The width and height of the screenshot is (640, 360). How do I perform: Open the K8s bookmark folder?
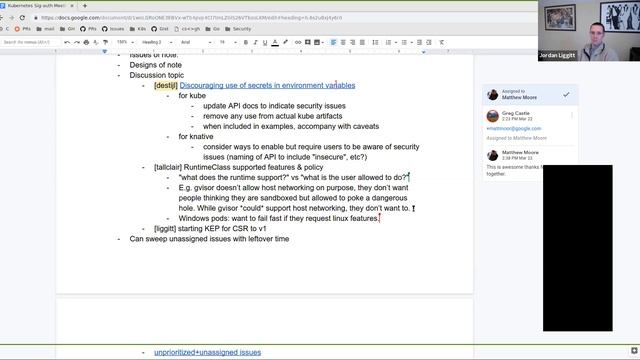tap(138, 29)
